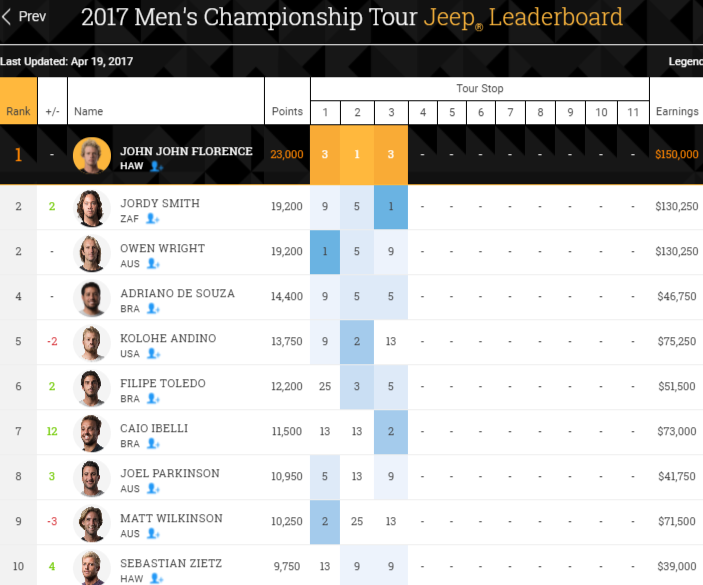
Task: Click Earnings column header
Action: click(677, 111)
